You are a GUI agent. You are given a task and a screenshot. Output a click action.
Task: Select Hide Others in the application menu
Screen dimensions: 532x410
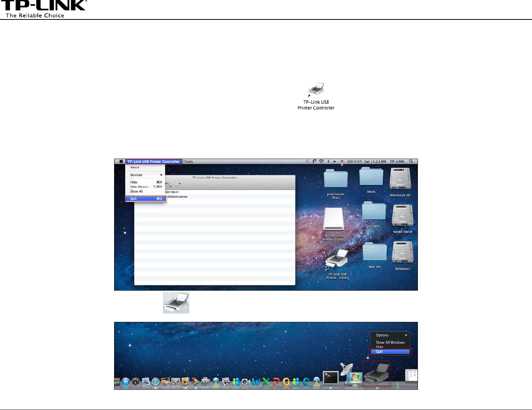coord(145,187)
